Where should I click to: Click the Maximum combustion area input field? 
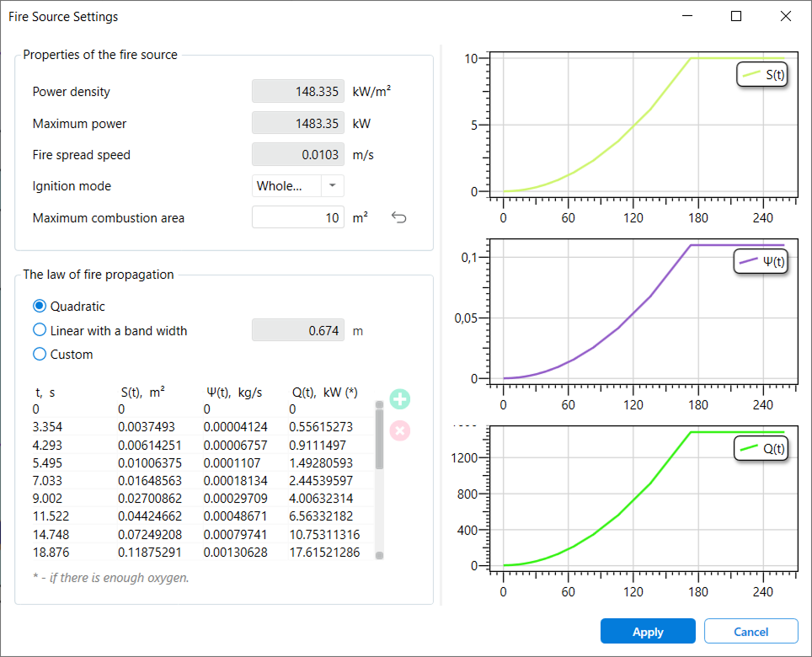pyautogui.click(x=298, y=218)
